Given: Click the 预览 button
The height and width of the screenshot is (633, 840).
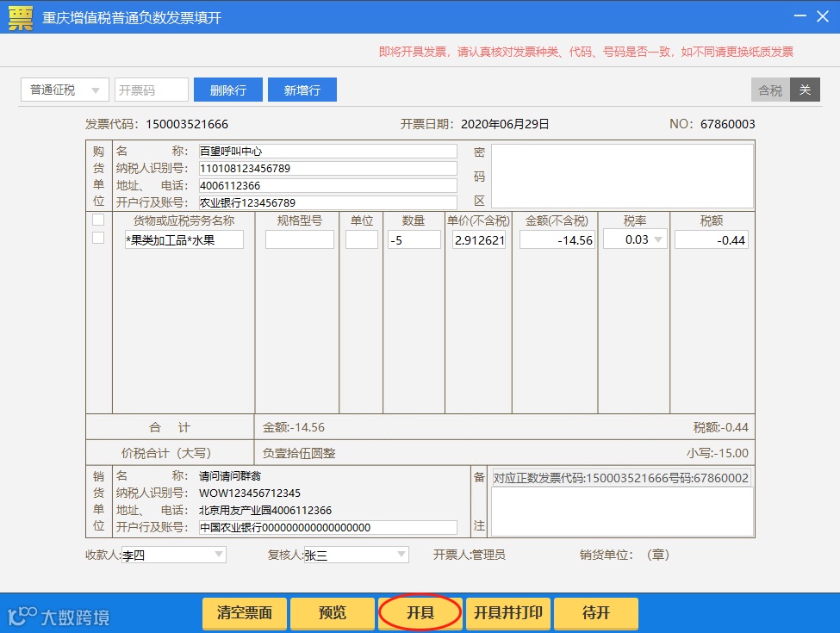Looking at the screenshot, I should 333,612.
